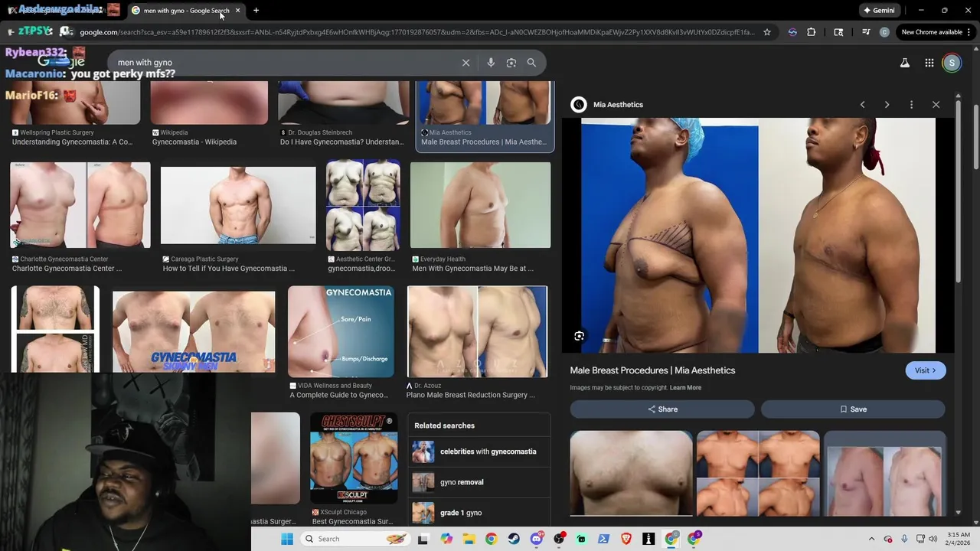
Task: Open the Google apps grid
Action: click(x=929, y=63)
